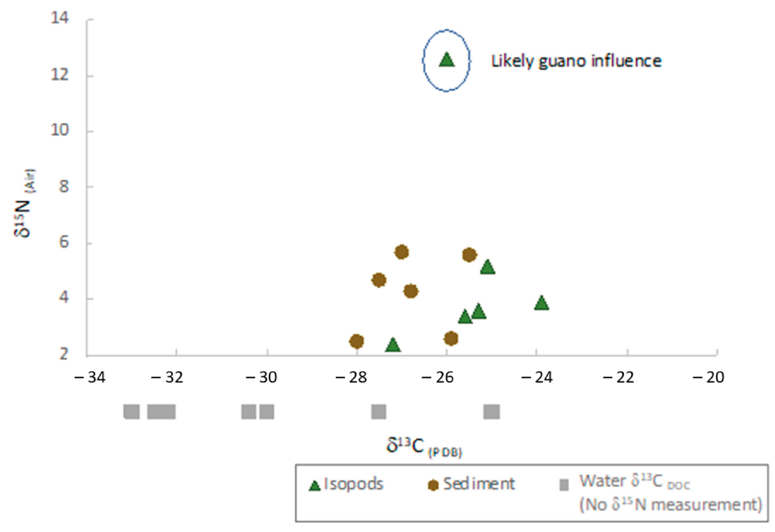Image resolution: width=775 pixels, height=532 pixels.
Task: Click the circled green isopod triangle
Action: pos(447,60)
